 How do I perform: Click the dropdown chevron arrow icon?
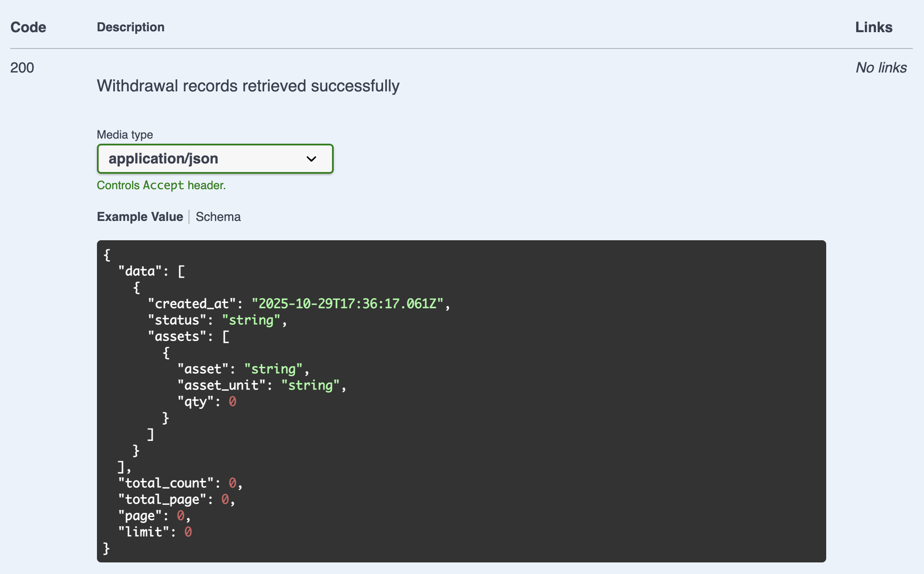[x=311, y=159]
